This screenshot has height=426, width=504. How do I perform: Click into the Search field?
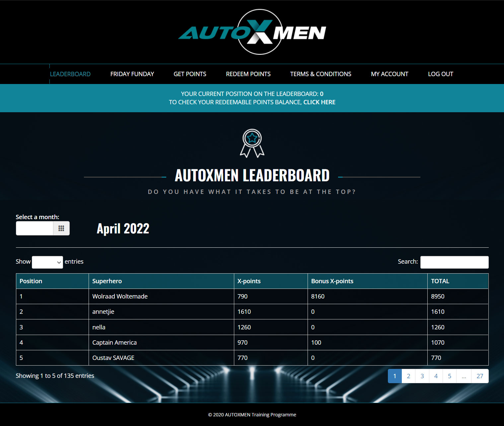tap(454, 262)
